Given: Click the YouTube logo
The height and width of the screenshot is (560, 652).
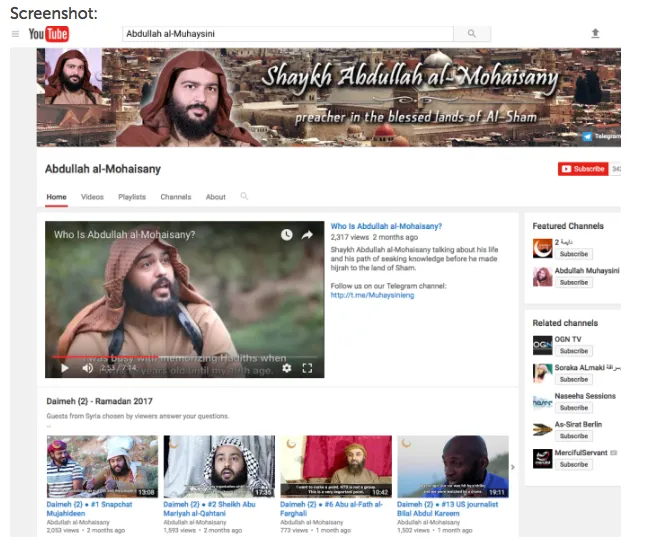Looking at the screenshot, I should [x=49, y=34].
